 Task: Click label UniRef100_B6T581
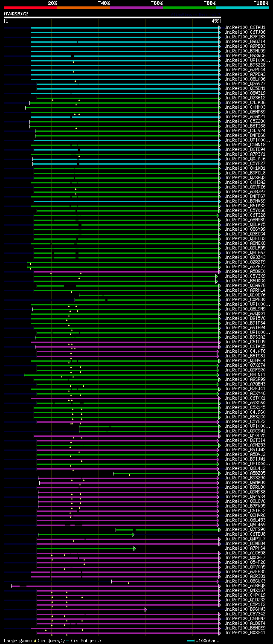click(x=245, y=356)
